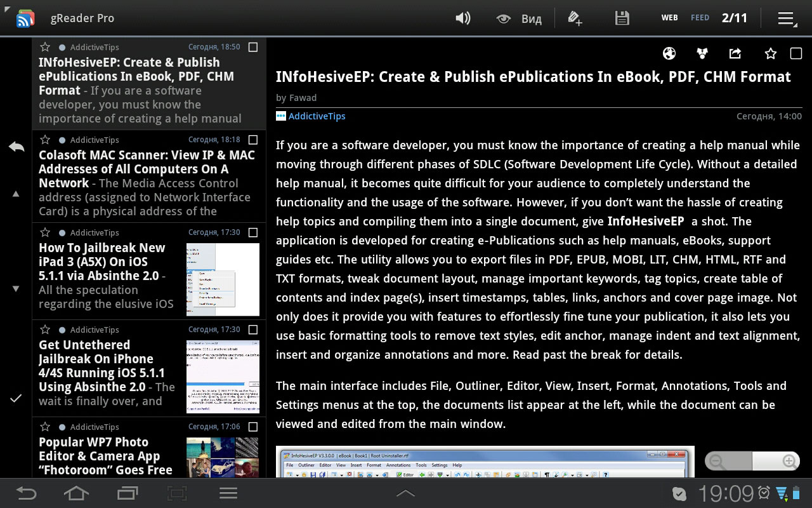This screenshot has height=508, width=812.
Task: Click the back reply arrow in left sidebar
Action: (x=16, y=147)
